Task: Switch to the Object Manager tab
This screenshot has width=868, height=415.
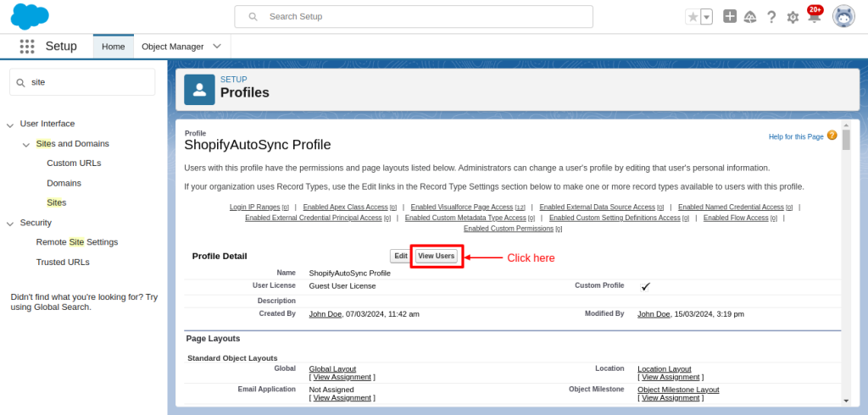Action: click(173, 47)
